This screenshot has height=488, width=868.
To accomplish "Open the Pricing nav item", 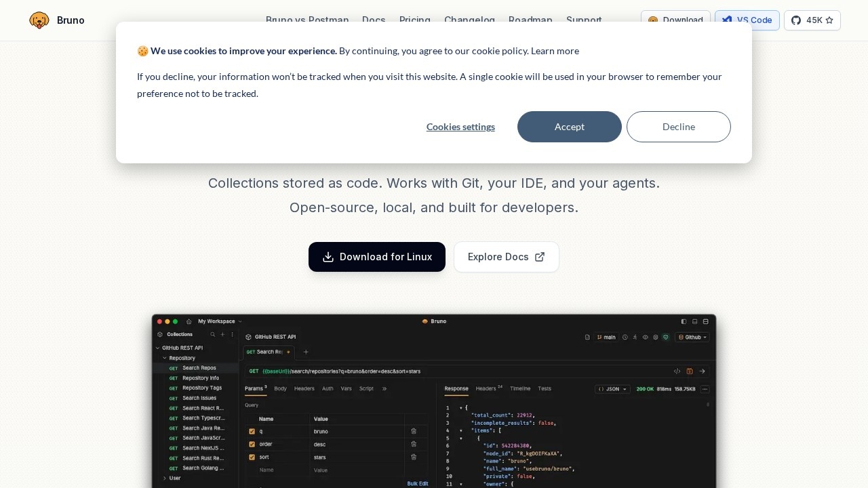I will [x=415, y=20].
